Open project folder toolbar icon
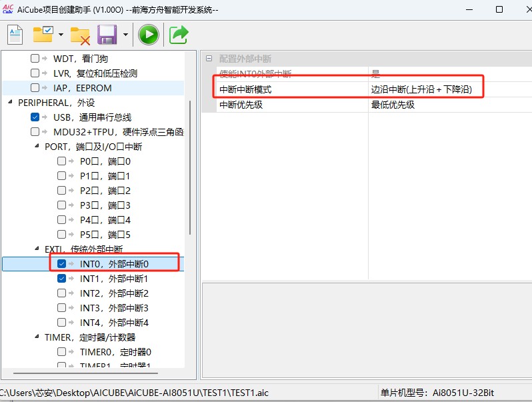Image resolution: width=532 pixels, height=402 pixels. click(43, 34)
